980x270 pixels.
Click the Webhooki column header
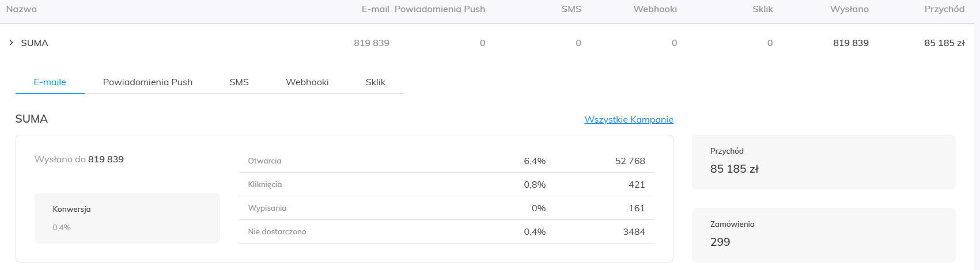(x=655, y=9)
